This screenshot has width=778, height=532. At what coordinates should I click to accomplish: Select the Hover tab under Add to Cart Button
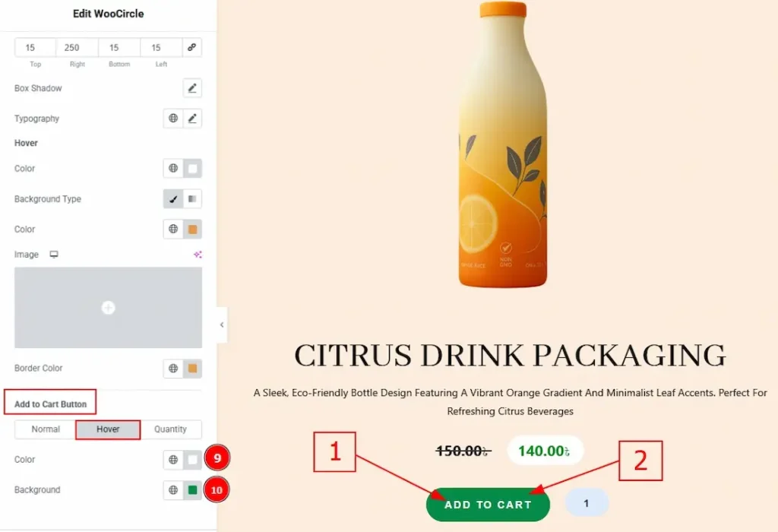pos(108,429)
